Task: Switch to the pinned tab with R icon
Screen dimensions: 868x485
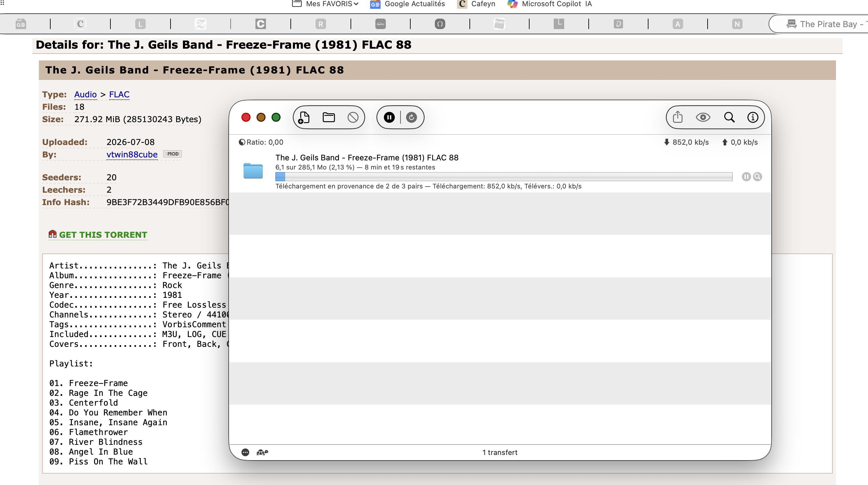Action: click(320, 24)
